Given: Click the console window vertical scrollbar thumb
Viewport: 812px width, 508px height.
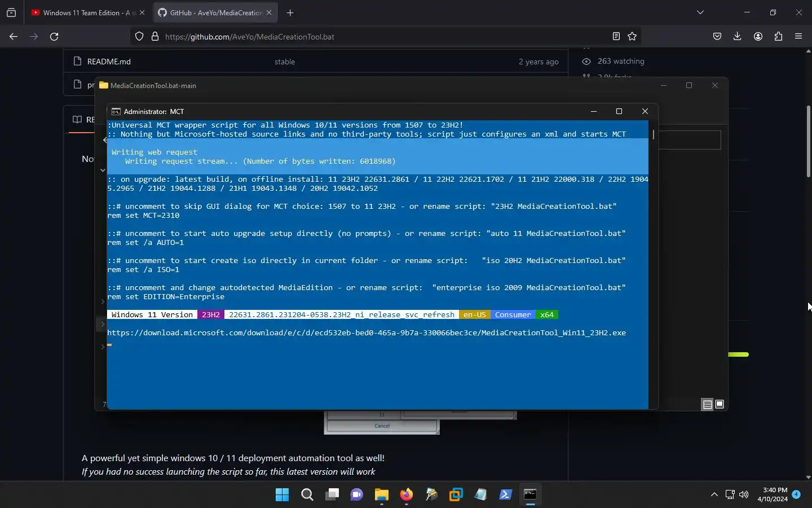Looking at the screenshot, I should [654, 134].
